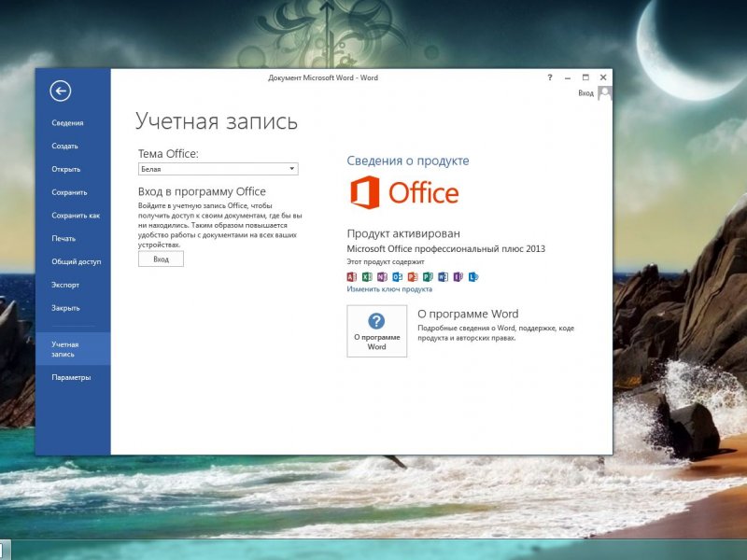Click the Учетная запись page heading
Image resolution: width=747 pixels, height=560 pixels.
click(217, 121)
